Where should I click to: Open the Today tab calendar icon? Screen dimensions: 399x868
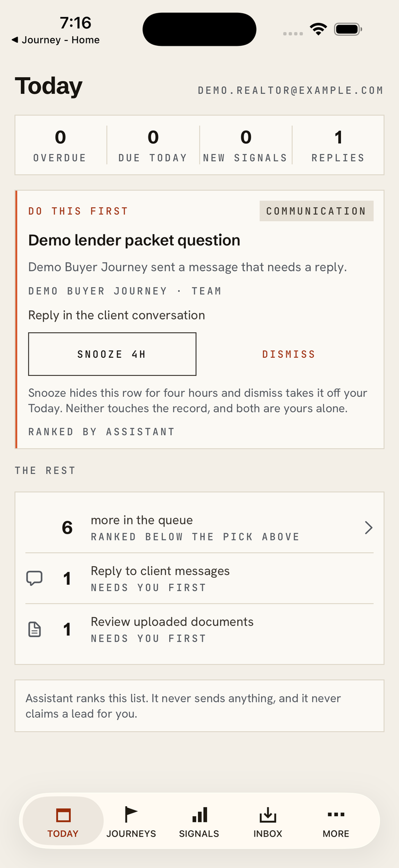pos(63,815)
